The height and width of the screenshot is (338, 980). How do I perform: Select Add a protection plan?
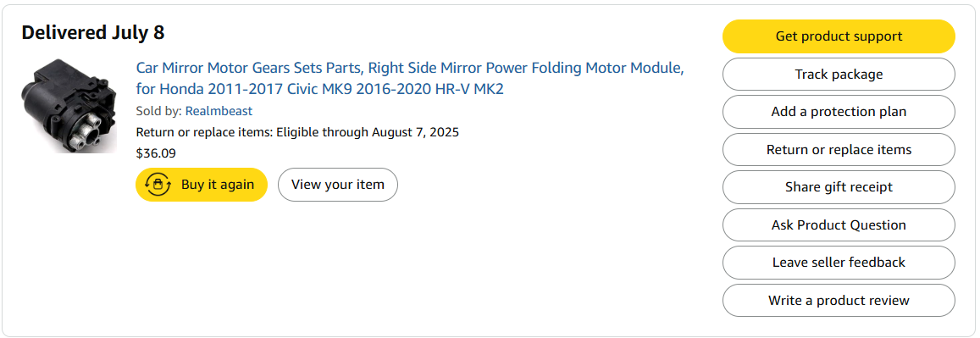839,112
